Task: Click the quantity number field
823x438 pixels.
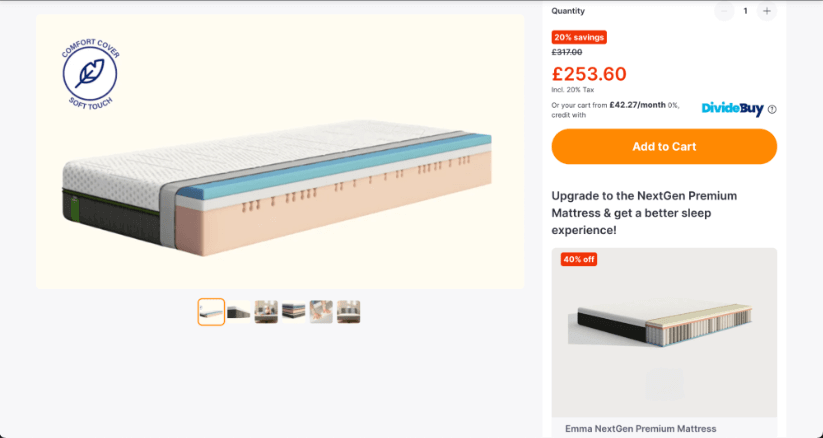Action: (745, 11)
